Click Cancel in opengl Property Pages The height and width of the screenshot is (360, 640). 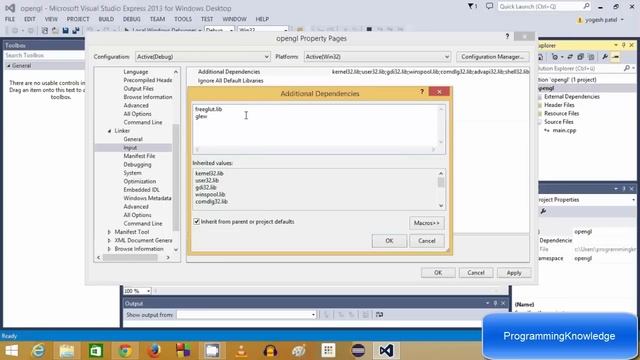[x=476, y=273]
